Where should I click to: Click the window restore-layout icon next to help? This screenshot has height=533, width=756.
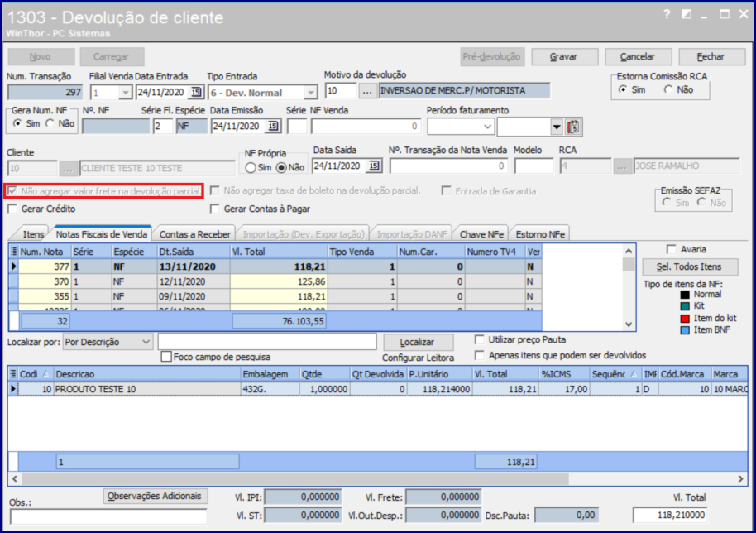pos(687,15)
